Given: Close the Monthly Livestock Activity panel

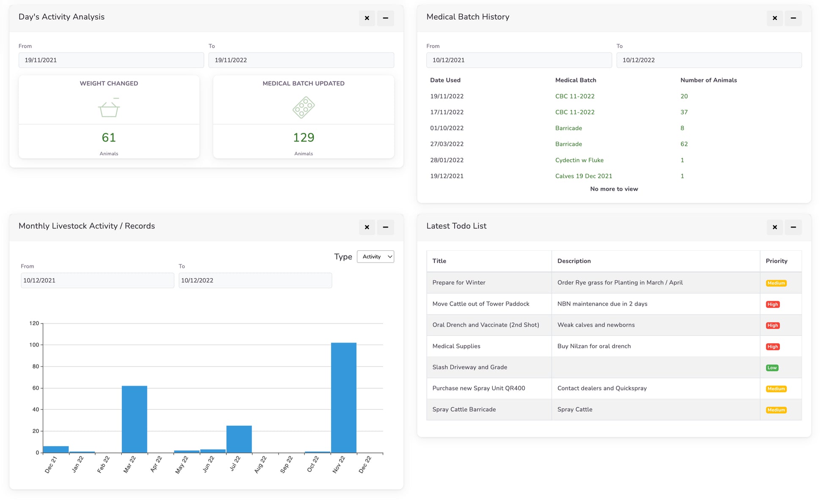Looking at the screenshot, I should [367, 227].
